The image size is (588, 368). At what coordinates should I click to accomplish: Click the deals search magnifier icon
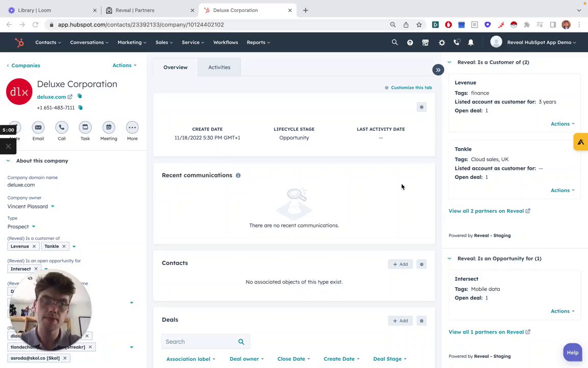(x=241, y=342)
